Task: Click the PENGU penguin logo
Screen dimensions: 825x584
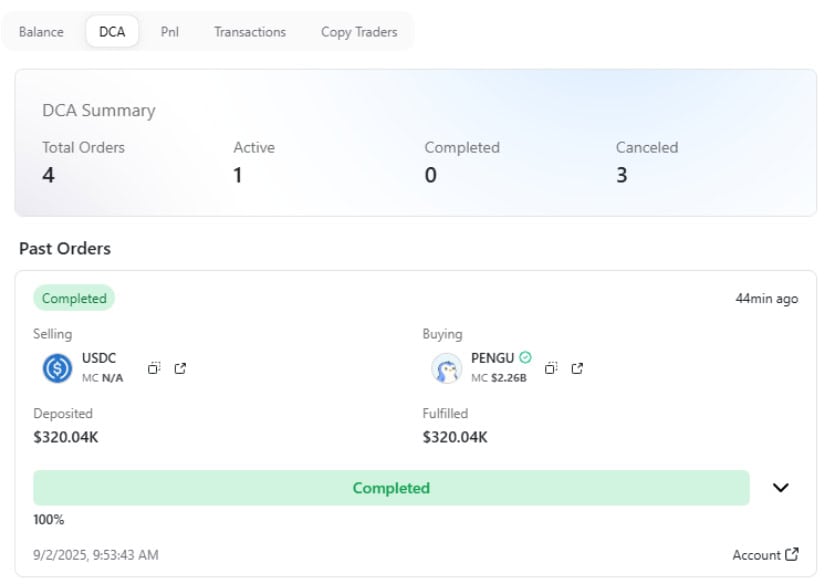Action: click(x=446, y=368)
